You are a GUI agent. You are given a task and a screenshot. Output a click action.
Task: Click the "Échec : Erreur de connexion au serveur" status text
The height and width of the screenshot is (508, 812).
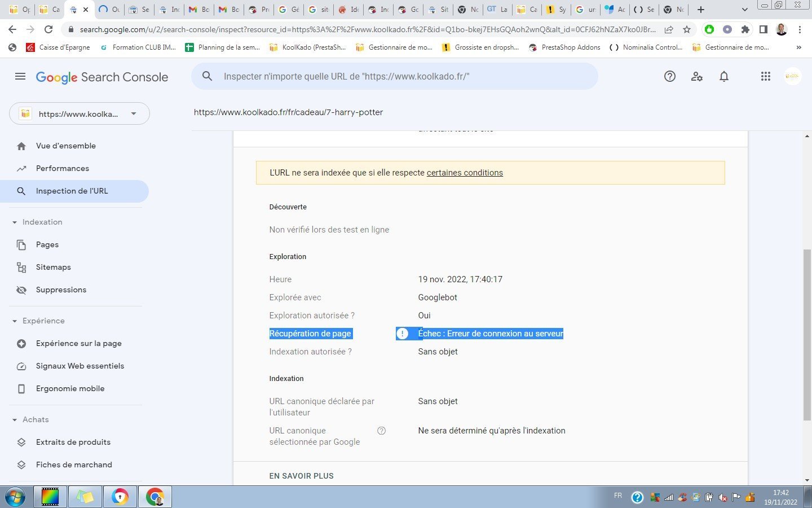(x=491, y=334)
